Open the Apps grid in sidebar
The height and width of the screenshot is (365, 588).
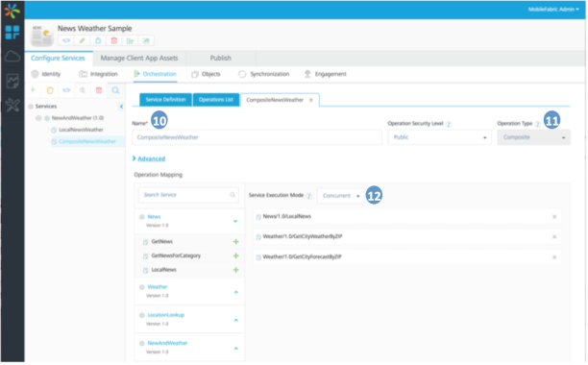[x=12, y=33]
